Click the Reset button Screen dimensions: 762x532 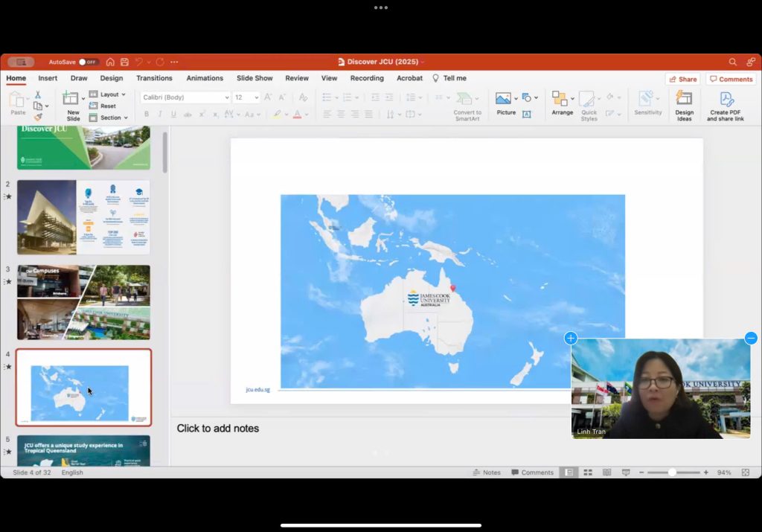click(103, 106)
